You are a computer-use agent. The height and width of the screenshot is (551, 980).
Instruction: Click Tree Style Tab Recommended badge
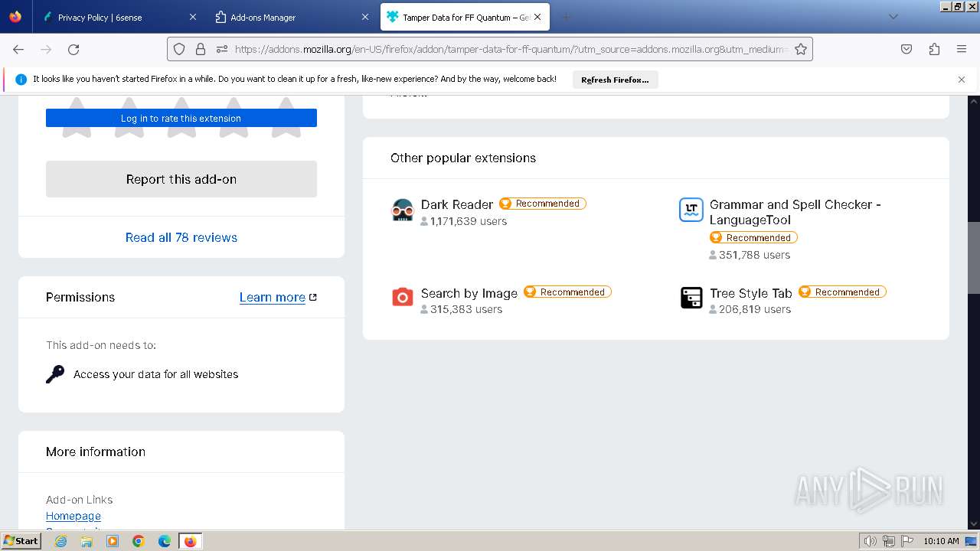842,292
